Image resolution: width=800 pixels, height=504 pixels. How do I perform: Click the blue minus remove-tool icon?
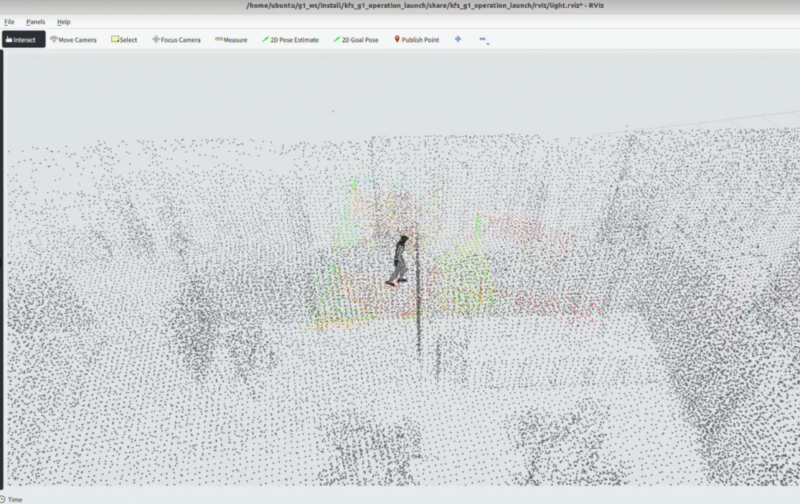(x=482, y=39)
